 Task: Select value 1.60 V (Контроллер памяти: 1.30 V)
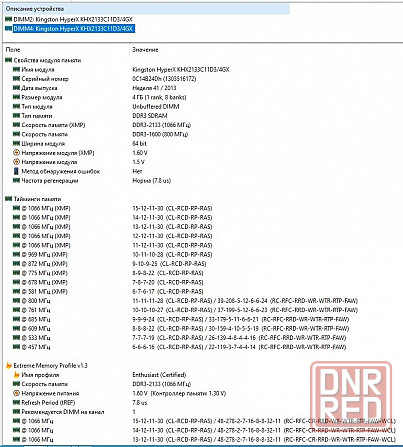pyautogui.click(x=179, y=393)
